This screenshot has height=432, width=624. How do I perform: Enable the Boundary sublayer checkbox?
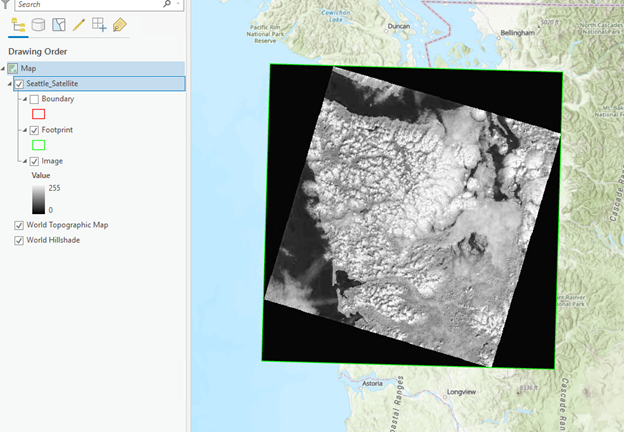coord(34,99)
